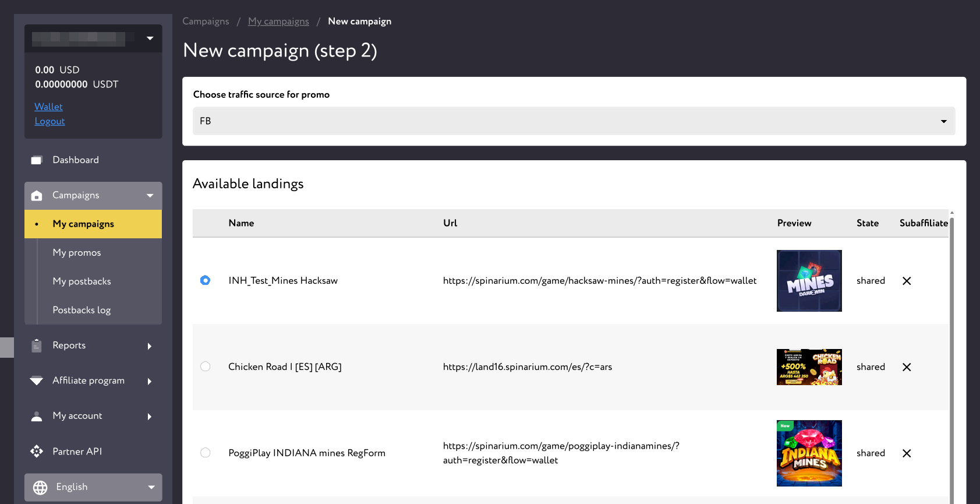This screenshot has width=980, height=504.
Task: Click the Campaigns house icon
Action: tap(37, 196)
